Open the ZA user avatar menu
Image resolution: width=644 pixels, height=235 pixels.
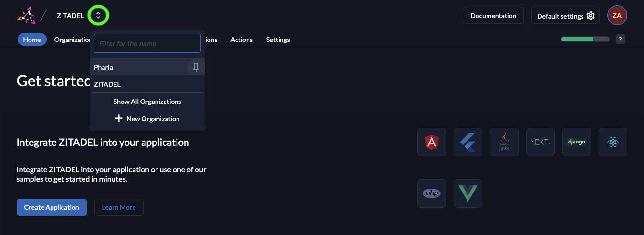pos(617,16)
